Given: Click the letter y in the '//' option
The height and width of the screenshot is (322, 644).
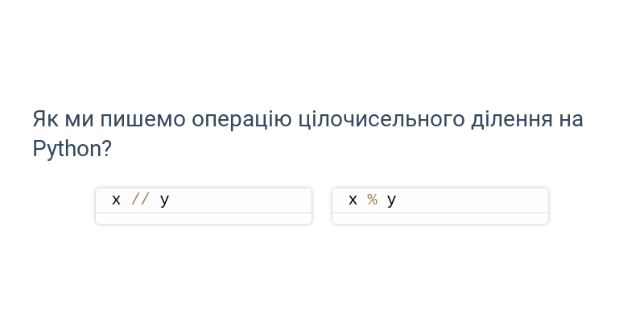Looking at the screenshot, I should (164, 200).
